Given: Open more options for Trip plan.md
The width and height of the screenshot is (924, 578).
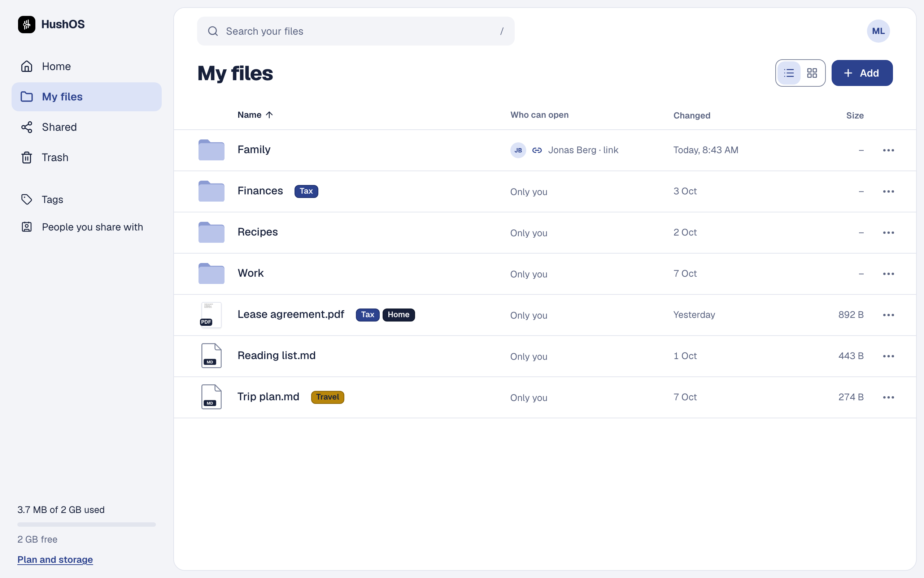Looking at the screenshot, I should (x=889, y=398).
